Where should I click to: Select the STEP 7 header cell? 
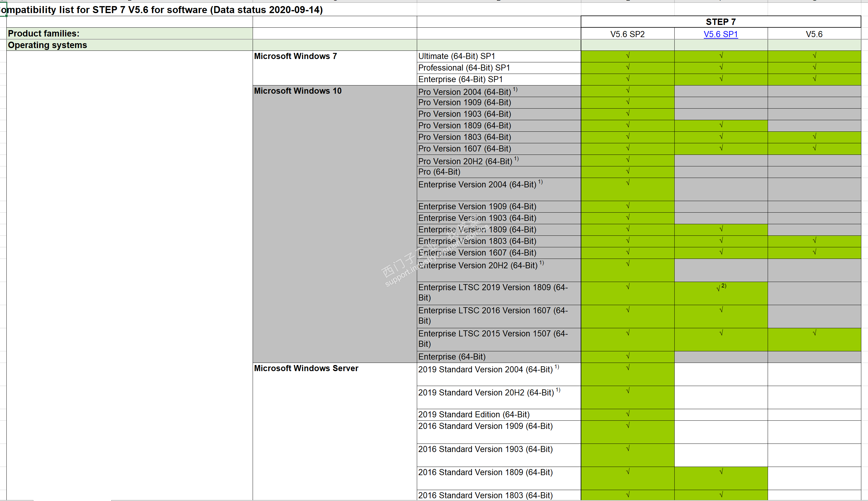point(721,22)
